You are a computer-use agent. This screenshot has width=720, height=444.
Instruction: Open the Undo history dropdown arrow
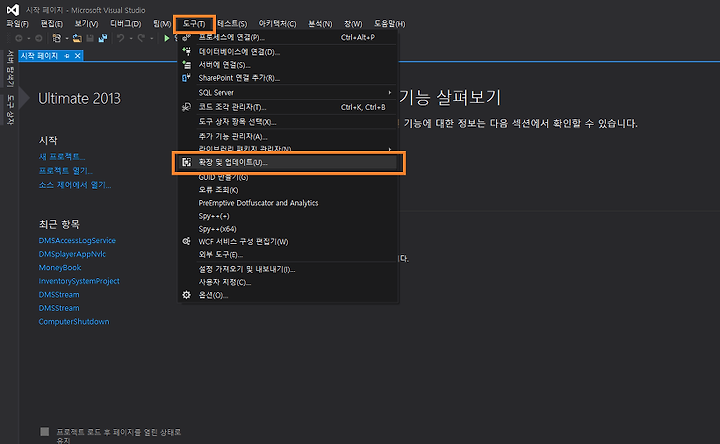131,39
